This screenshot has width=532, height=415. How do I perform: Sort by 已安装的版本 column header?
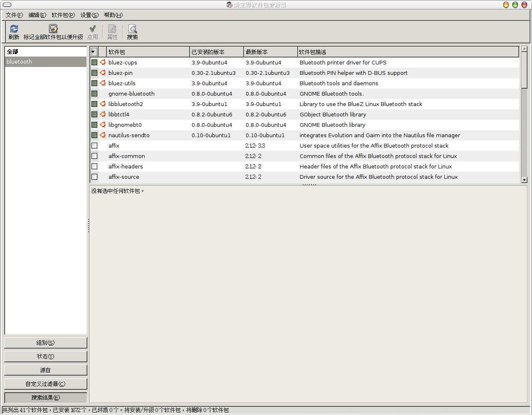point(217,52)
